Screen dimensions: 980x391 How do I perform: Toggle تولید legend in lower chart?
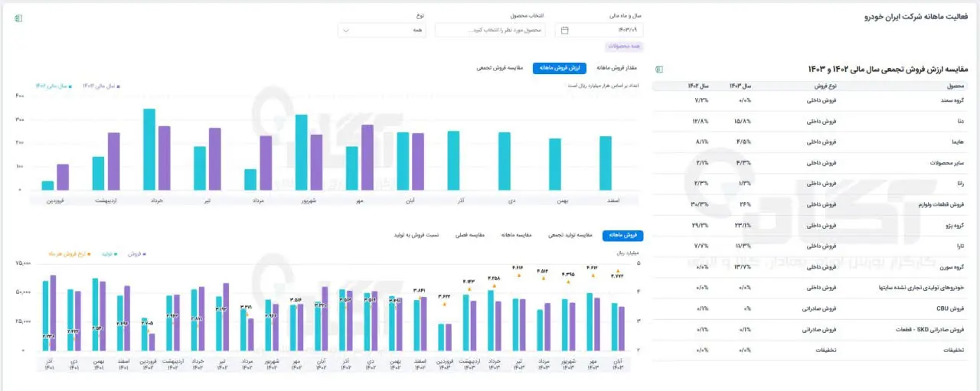coord(111,253)
